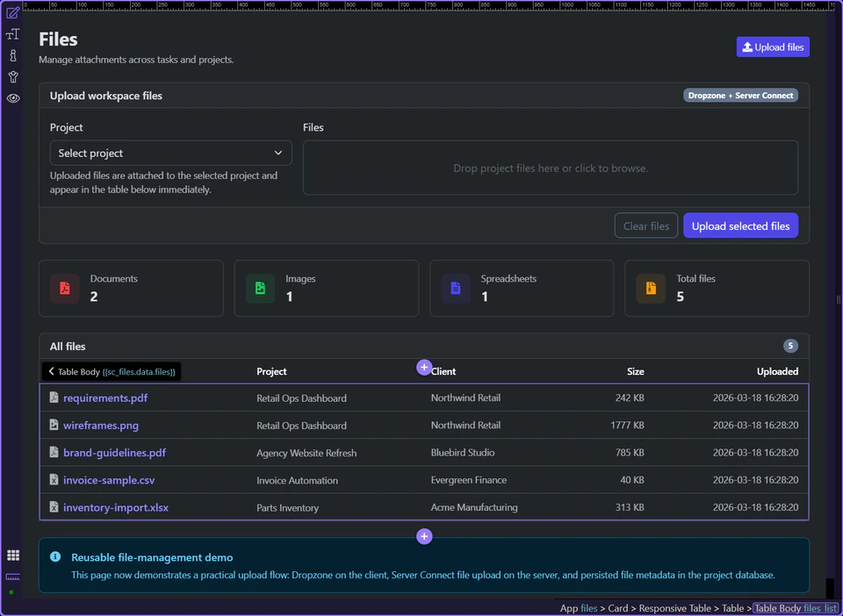Viewport: 843px width, 616px height.
Task: Click the Upload files button
Action: tap(772, 47)
